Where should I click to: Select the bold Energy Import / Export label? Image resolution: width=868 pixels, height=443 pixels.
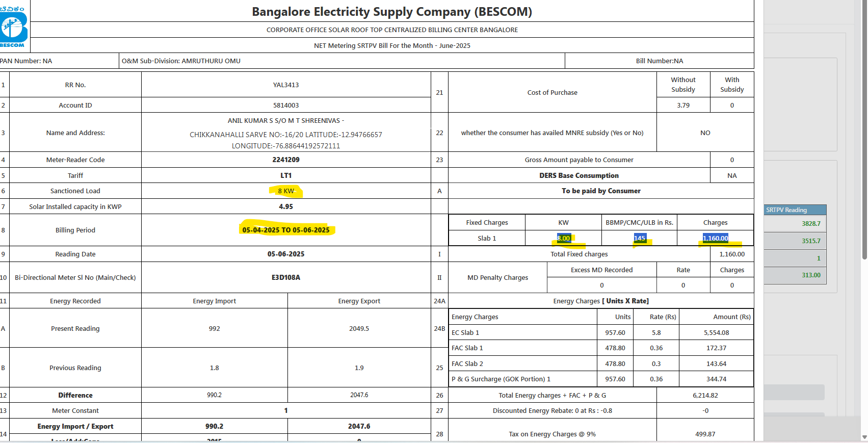75,427
